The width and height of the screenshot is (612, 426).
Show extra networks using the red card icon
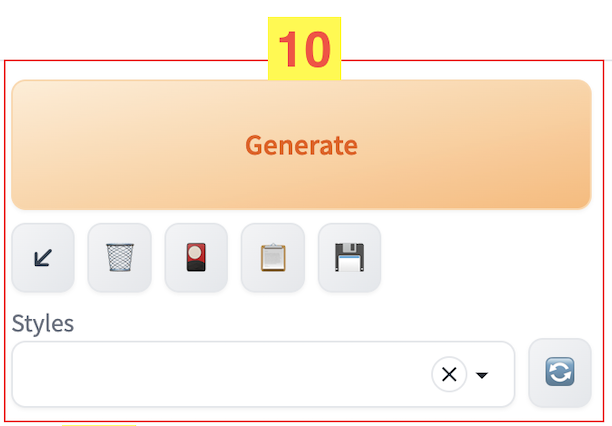[196, 258]
